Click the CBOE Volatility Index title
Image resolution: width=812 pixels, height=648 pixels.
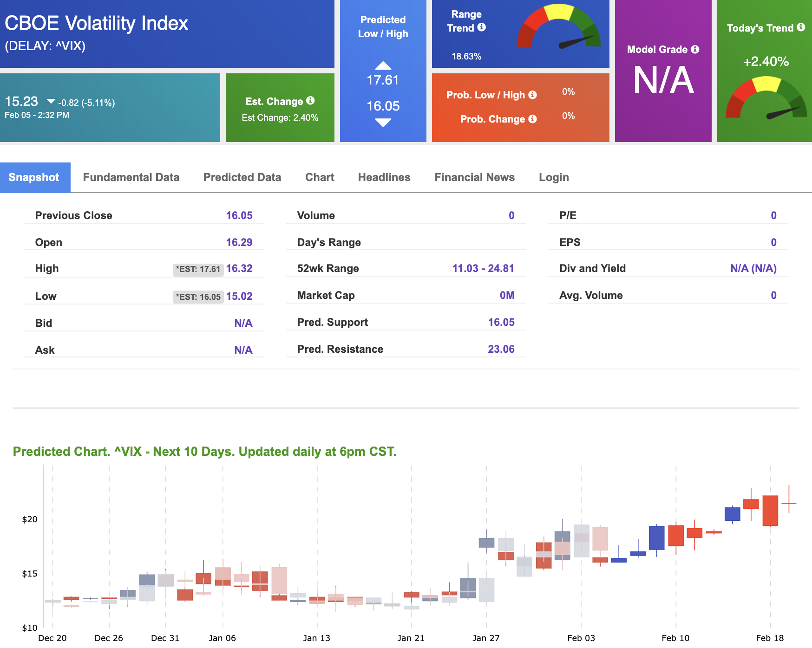pos(97,23)
